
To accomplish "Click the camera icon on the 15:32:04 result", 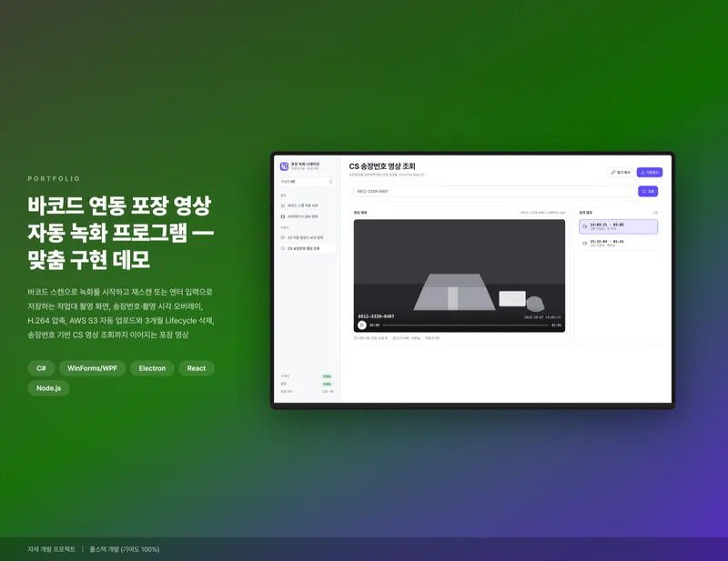I will [x=584, y=243].
